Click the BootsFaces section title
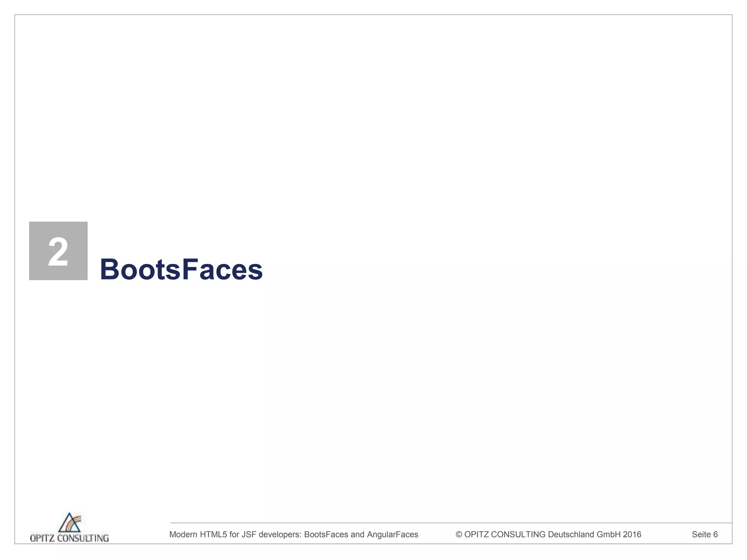 click(181, 269)
